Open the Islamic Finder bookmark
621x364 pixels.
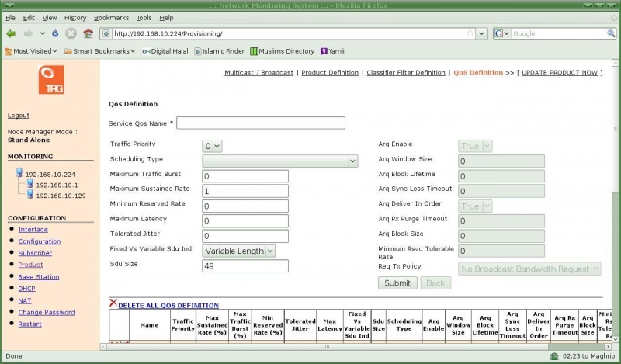point(220,51)
